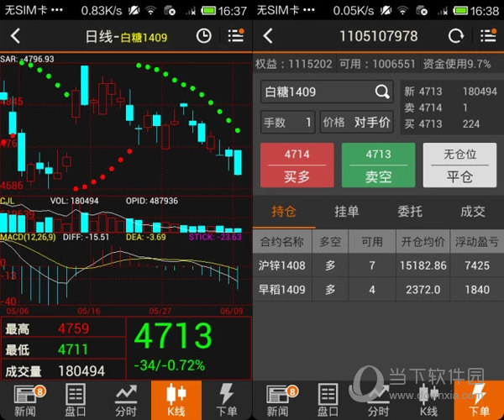
Task: Open 分时 tab on chart screen
Action: (126, 401)
